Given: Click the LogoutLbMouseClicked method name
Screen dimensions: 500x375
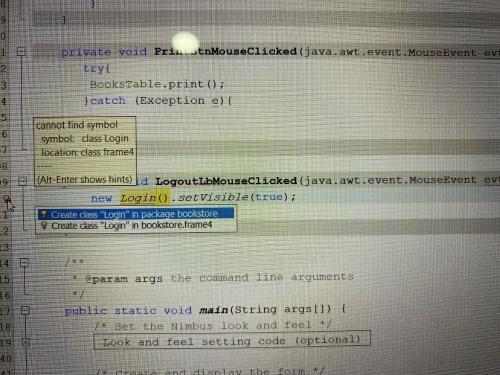Looking at the screenshot, I should coord(226,181).
